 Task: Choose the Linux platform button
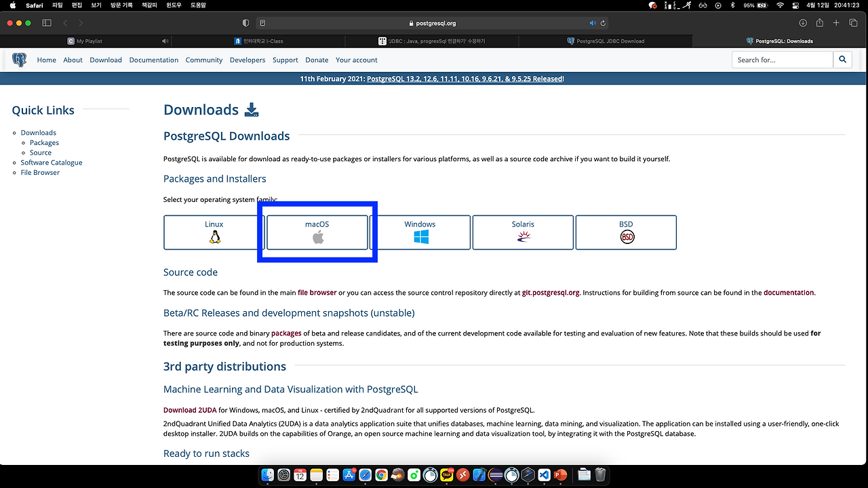(214, 232)
